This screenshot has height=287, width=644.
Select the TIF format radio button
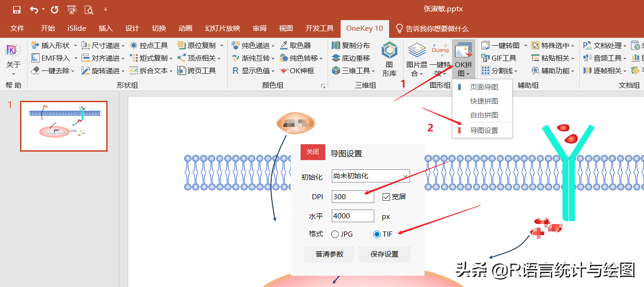tap(377, 234)
